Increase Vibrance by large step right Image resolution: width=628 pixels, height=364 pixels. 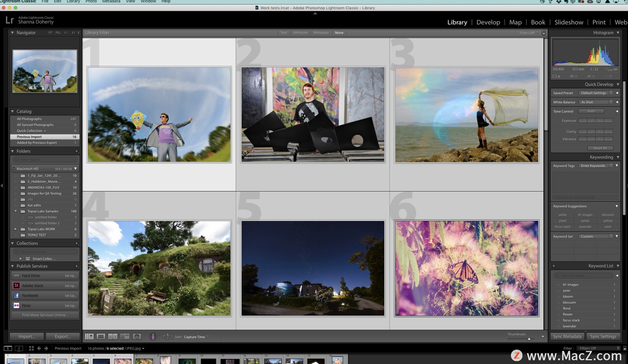[608, 139]
